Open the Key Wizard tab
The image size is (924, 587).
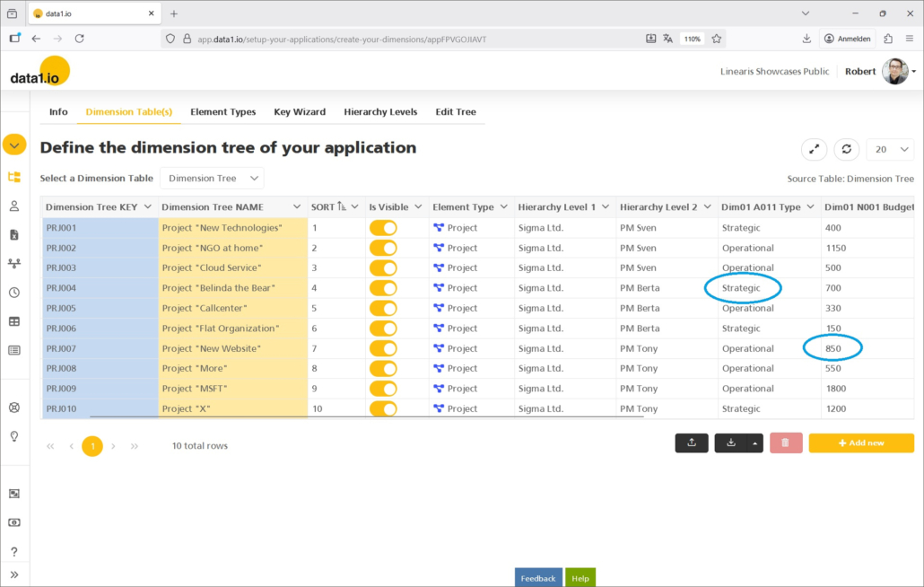coord(300,112)
